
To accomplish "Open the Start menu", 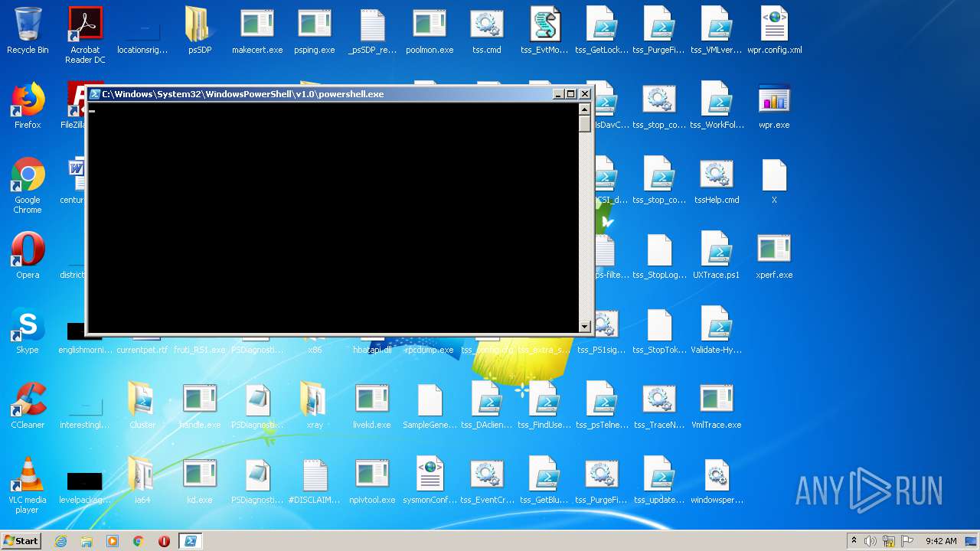I will [x=21, y=540].
